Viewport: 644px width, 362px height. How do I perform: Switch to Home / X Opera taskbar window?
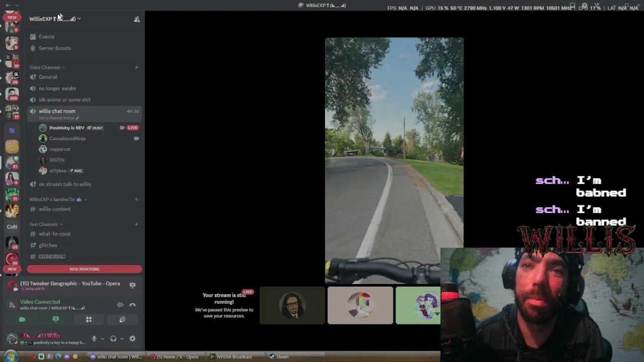pyautogui.click(x=175, y=357)
